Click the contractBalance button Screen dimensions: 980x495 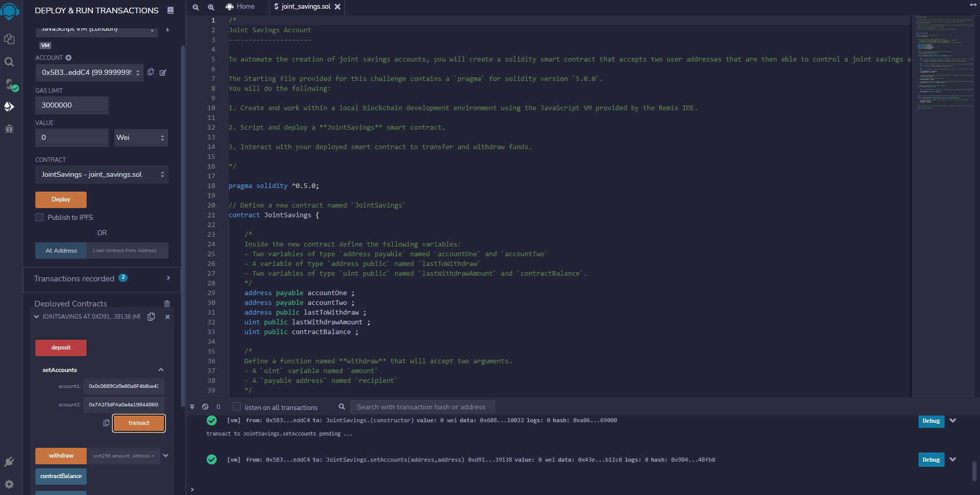[x=61, y=476]
